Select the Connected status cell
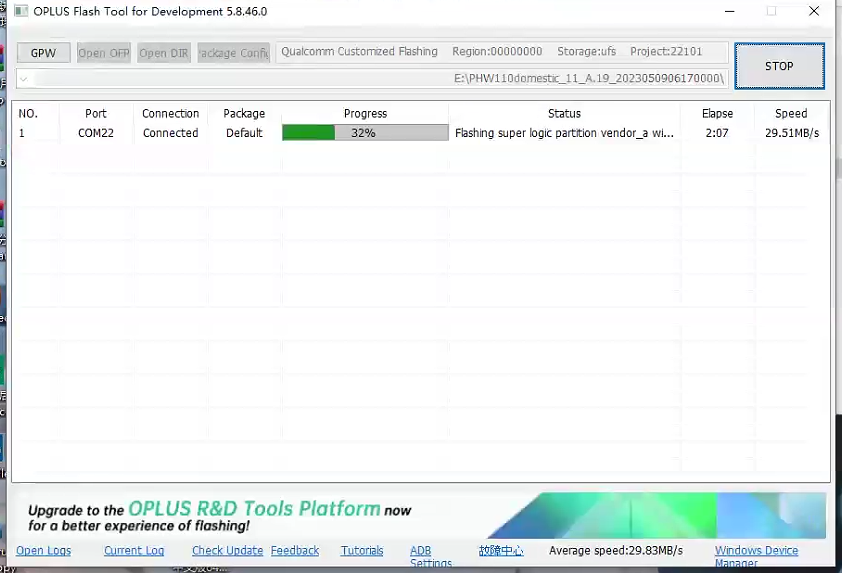The width and height of the screenshot is (842, 573). click(x=170, y=133)
